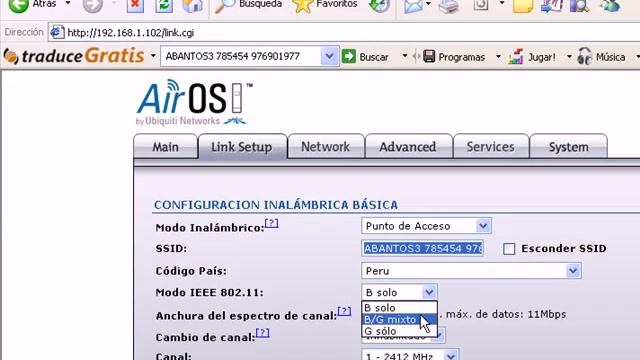Click the AirOS logo
This screenshot has width=640, height=360.
point(194,102)
